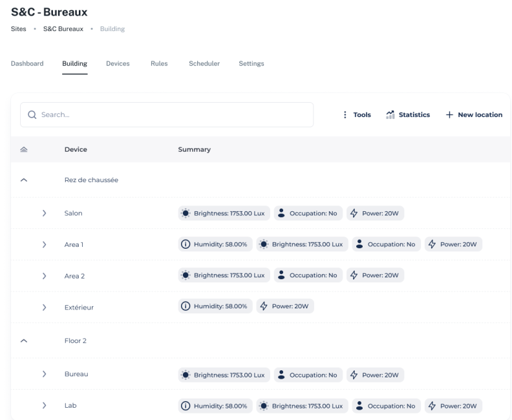
Task: Open the Tools menu
Action: coord(356,115)
